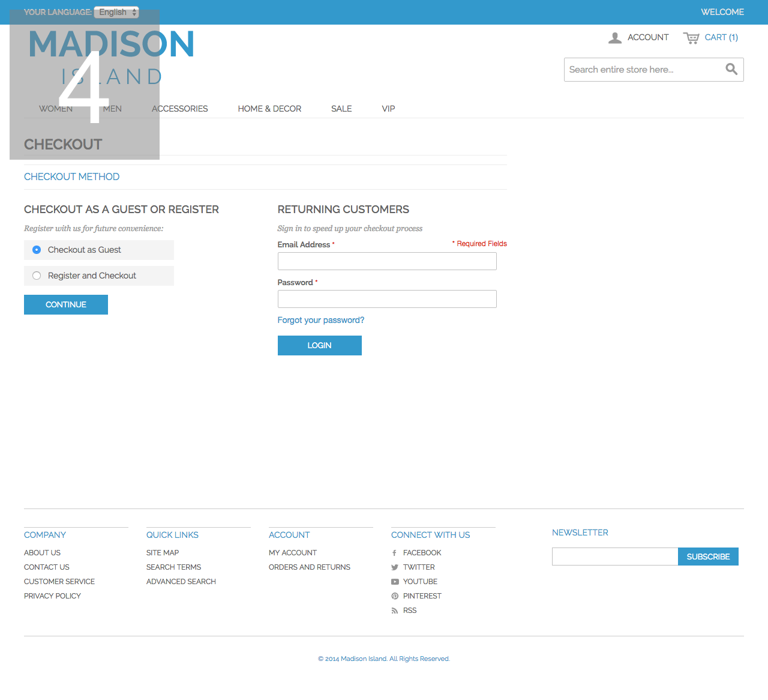Open the shopping cart icon
Viewport: 768px width, 700px height.
(691, 38)
